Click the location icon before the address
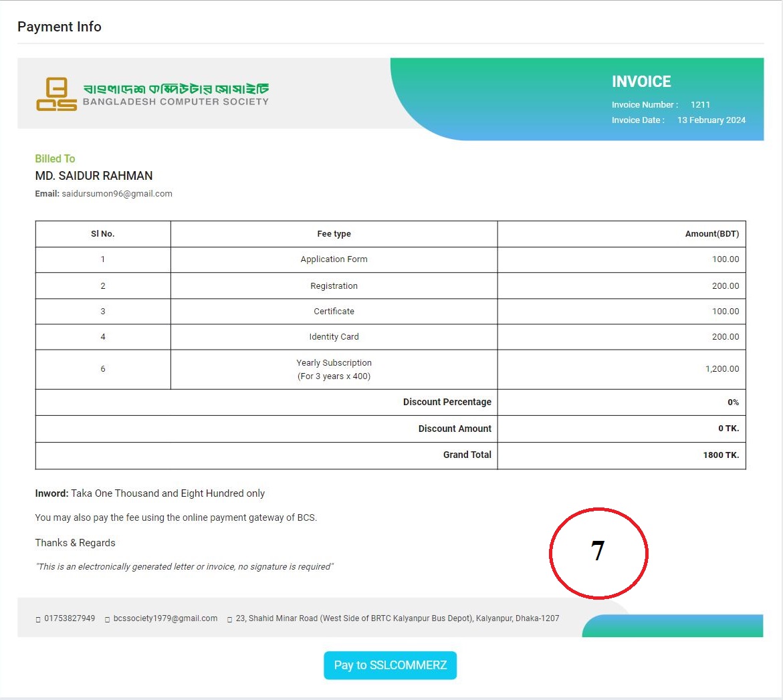 (x=230, y=620)
